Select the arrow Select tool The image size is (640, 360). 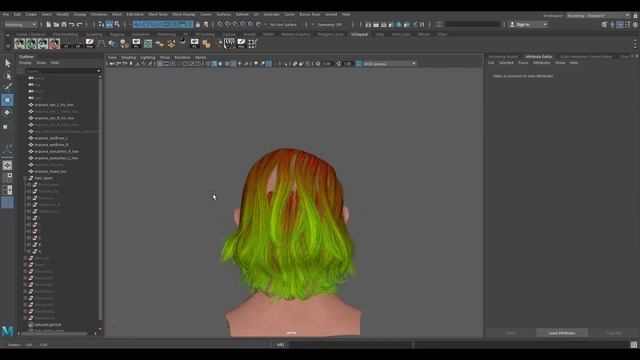[7, 63]
